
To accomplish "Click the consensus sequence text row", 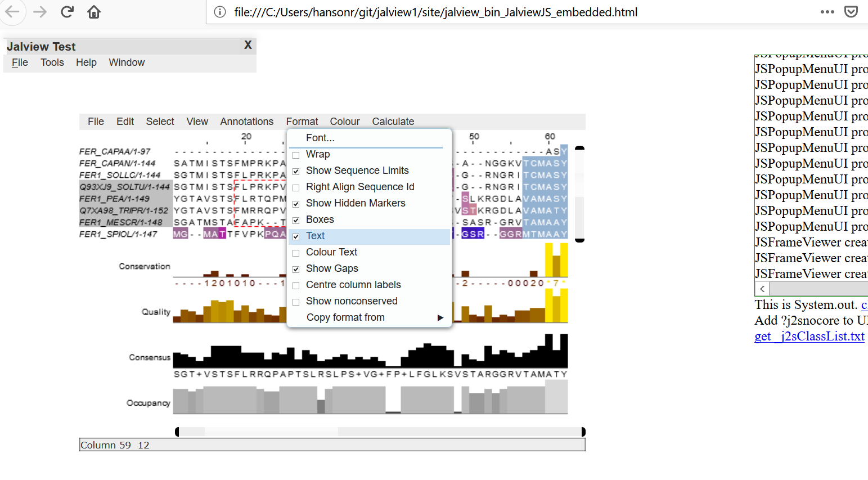I will pos(370,374).
